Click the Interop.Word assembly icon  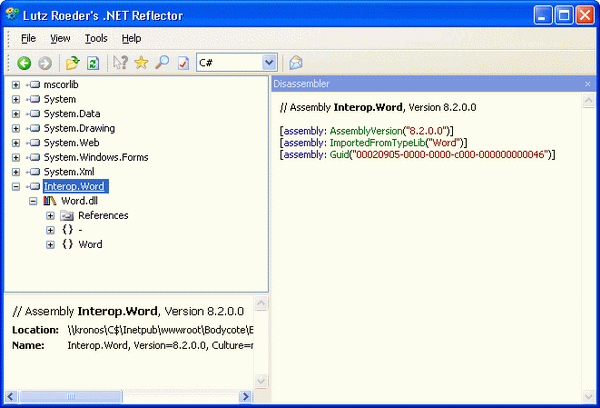(34, 186)
